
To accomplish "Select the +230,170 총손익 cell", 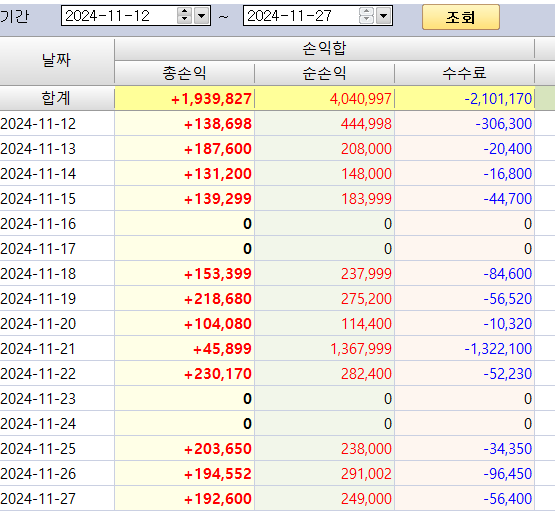I will (184, 374).
